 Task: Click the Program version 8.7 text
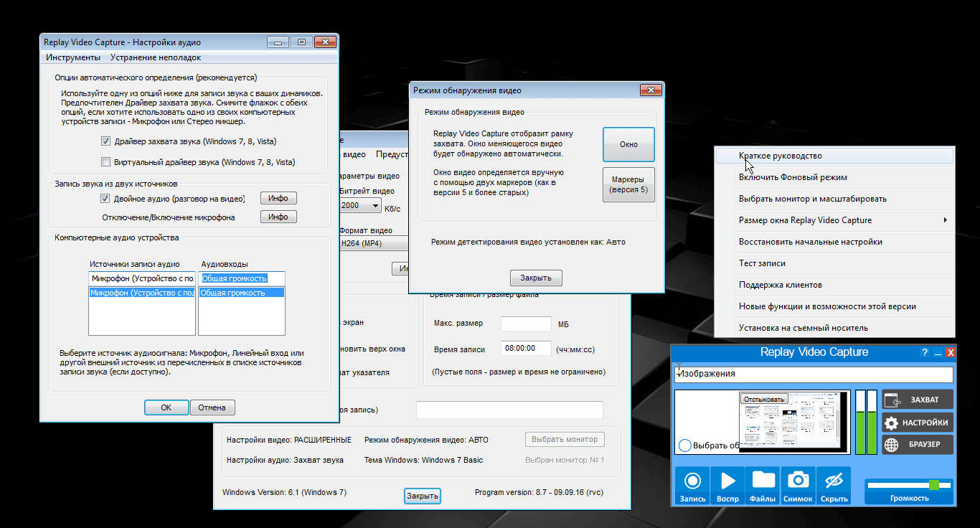(540, 493)
